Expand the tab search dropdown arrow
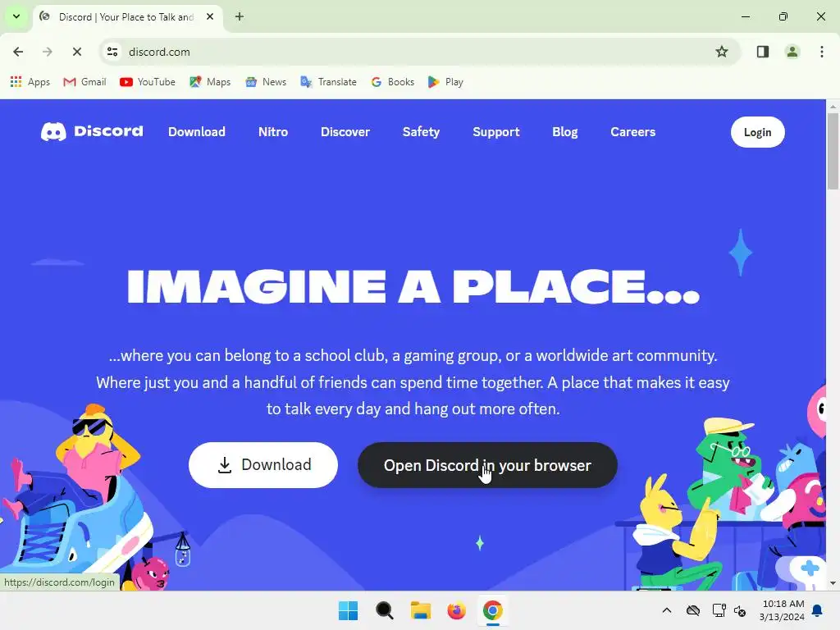This screenshot has width=840, height=630. pyautogui.click(x=16, y=16)
